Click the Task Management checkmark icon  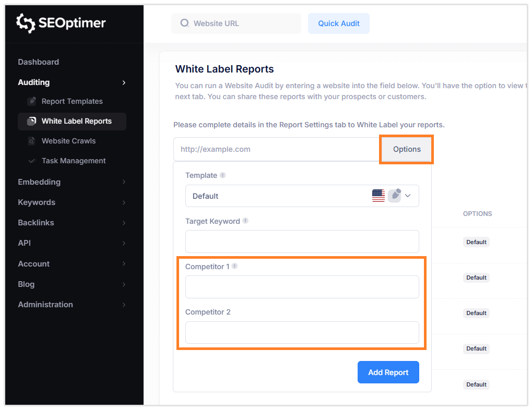[x=32, y=161]
